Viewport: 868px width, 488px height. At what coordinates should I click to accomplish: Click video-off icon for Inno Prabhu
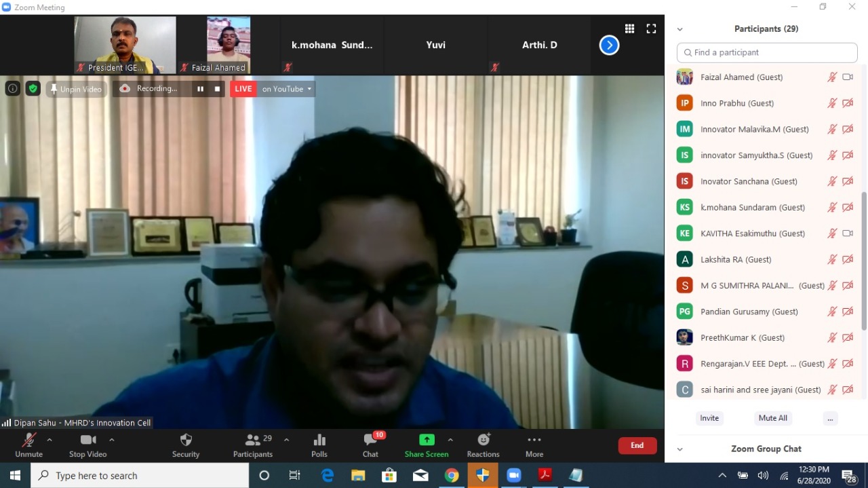(848, 103)
